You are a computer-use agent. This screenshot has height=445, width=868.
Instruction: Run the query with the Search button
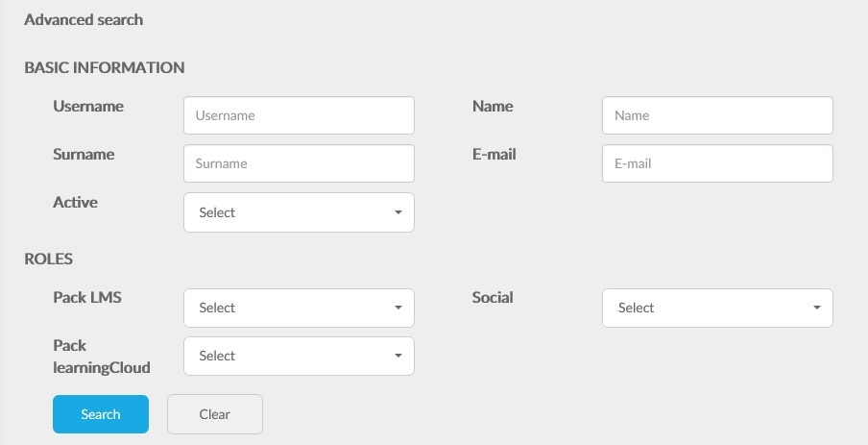pyautogui.click(x=101, y=414)
